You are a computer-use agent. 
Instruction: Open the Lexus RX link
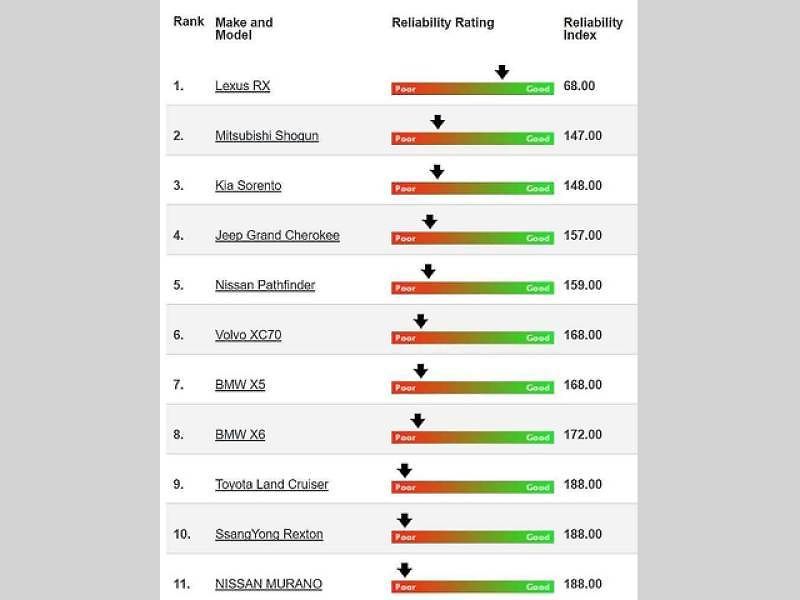[x=242, y=86]
